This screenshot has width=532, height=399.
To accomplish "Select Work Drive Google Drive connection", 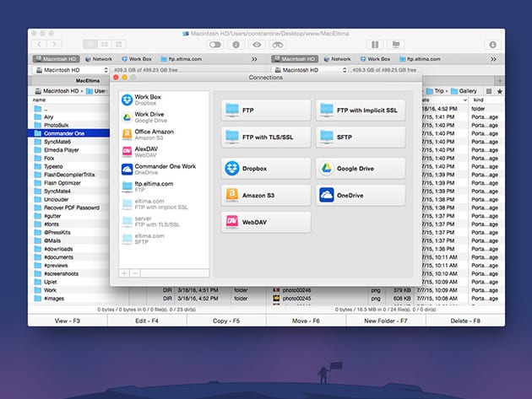I will point(164,117).
